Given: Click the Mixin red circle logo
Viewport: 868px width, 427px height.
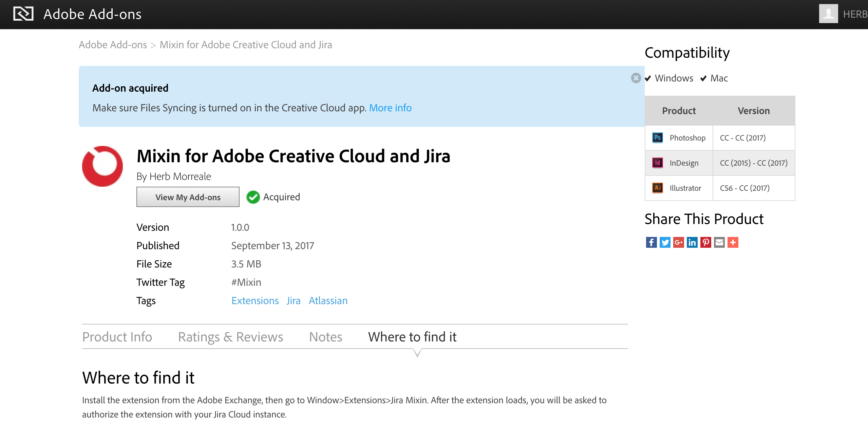Looking at the screenshot, I should tap(102, 166).
